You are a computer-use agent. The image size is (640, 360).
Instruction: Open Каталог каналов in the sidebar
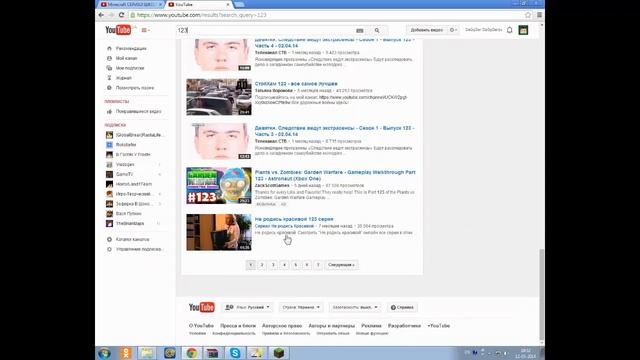tap(132, 240)
